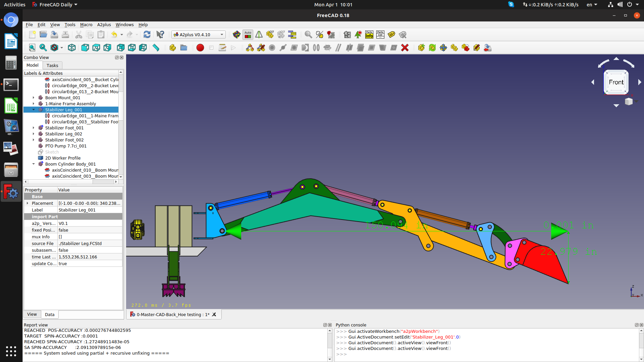This screenshot has width=644, height=362.
Task: Toggle the DOF labels icon
Action: coord(270,35)
